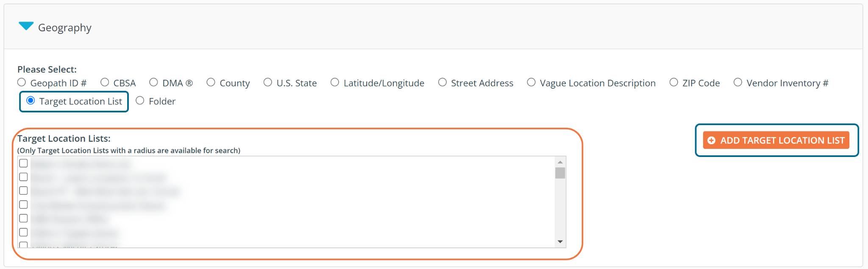Select the Geopath ID # radio button
This screenshot has height=269, width=868.
22,82
